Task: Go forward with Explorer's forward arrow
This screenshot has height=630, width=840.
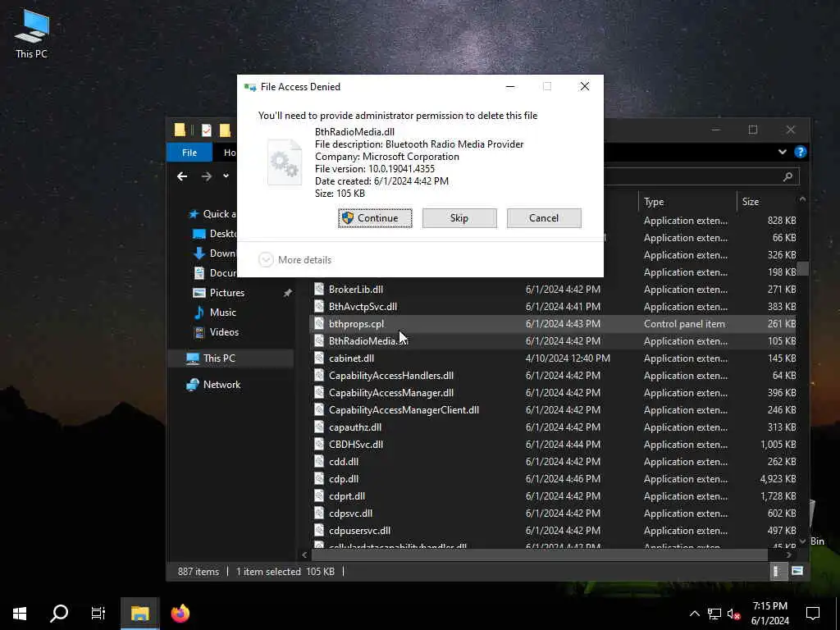Action: tap(206, 176)
